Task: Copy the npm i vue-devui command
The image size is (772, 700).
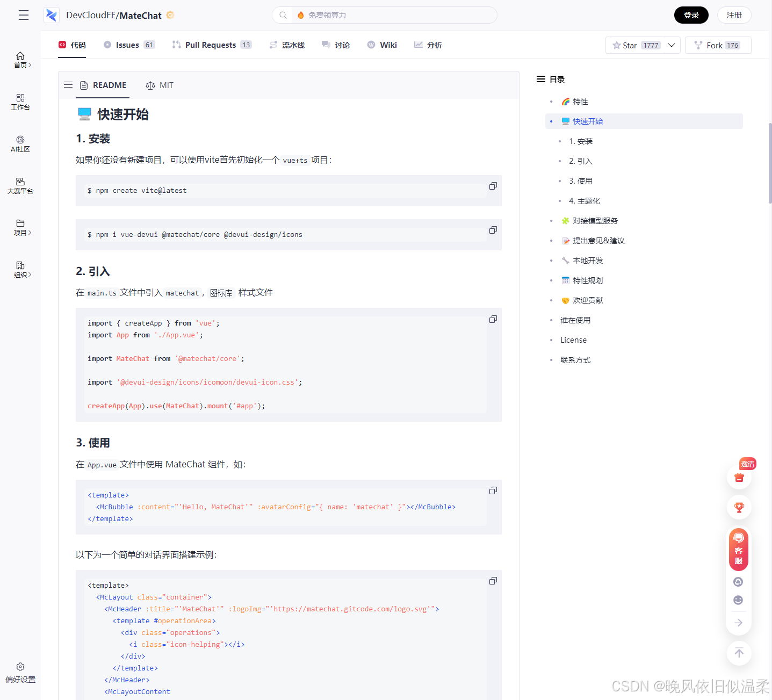Action: 493,230
